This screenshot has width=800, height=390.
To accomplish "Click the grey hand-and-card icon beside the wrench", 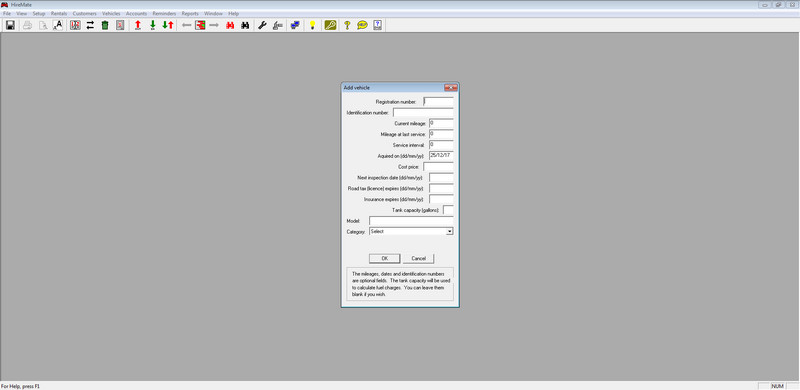I will point(278,25).
